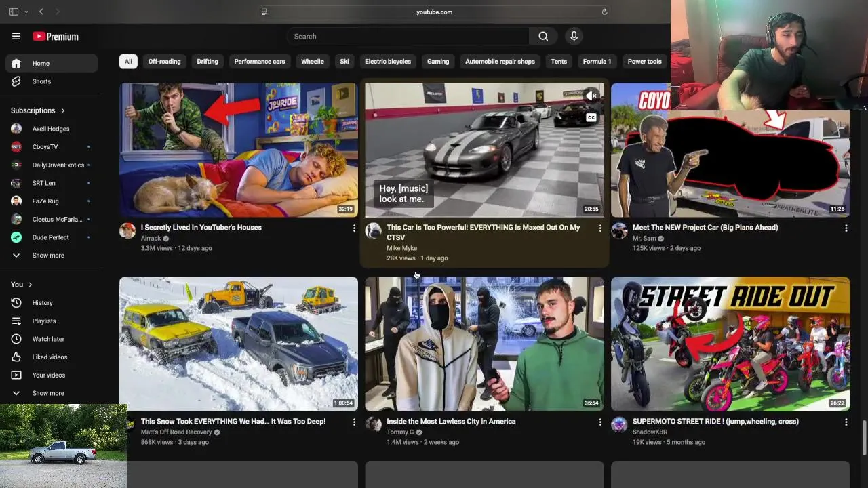Screen dimensions: 868x488
Task: Select the Power tools chip
Action: [x=644, y=62]
